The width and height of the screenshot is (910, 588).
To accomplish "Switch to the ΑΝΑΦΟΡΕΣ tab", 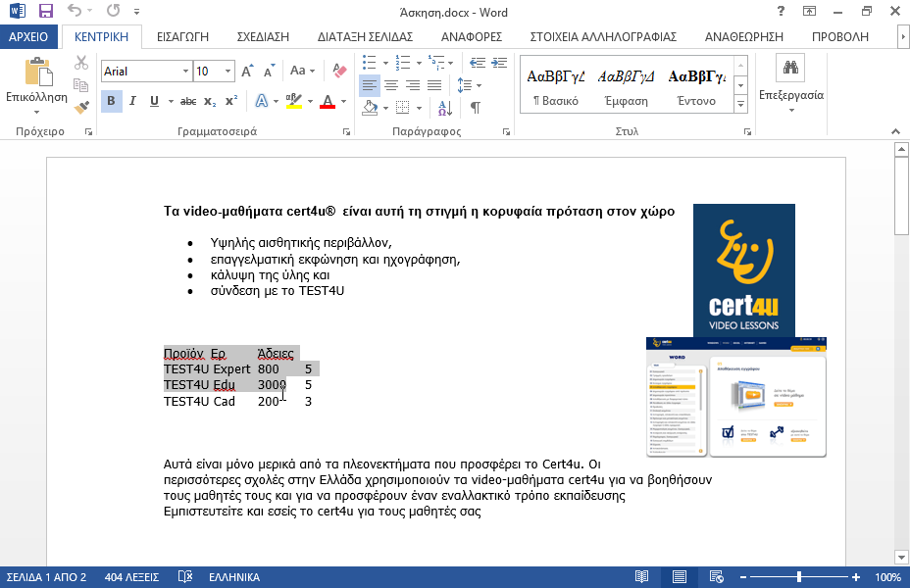I will click(472, 36).
